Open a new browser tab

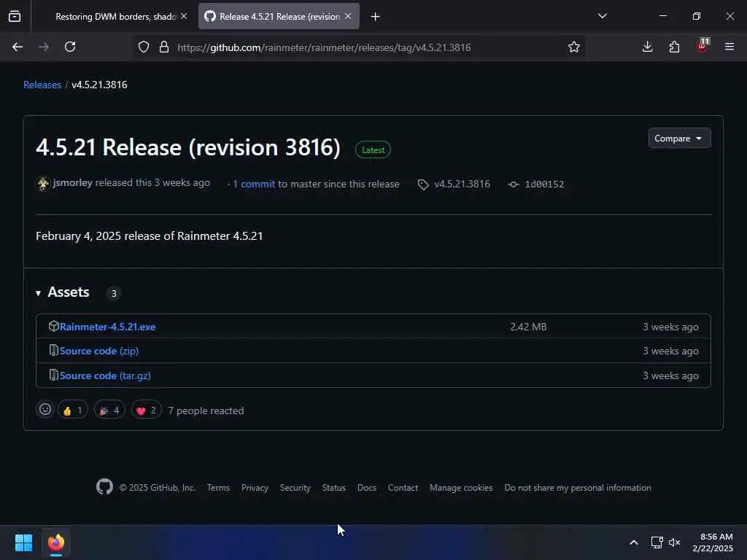click(376, 17)
